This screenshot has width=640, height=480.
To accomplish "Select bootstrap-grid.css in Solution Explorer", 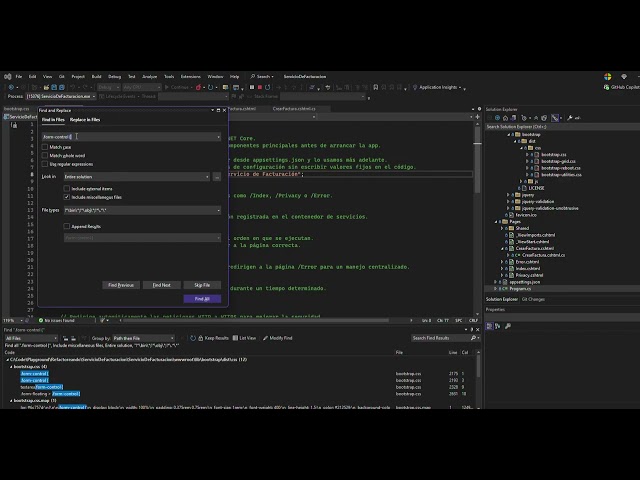I will [558, 162].
